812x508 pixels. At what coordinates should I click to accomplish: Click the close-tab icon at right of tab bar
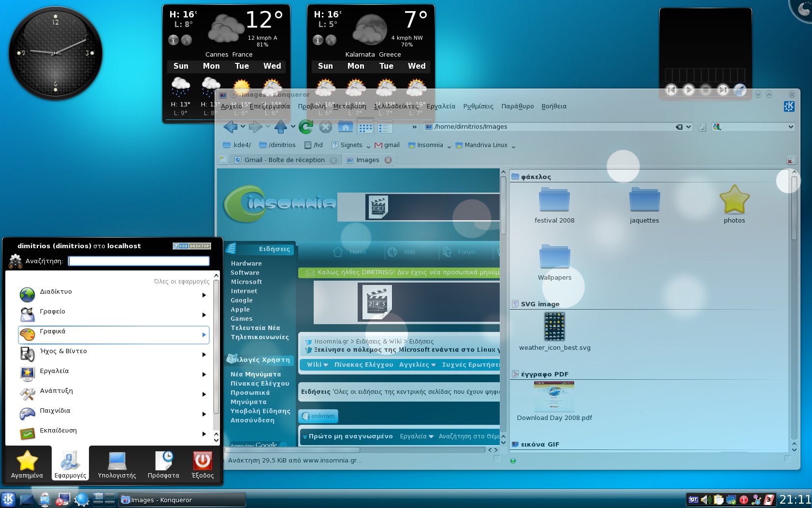tap(791, 160)
